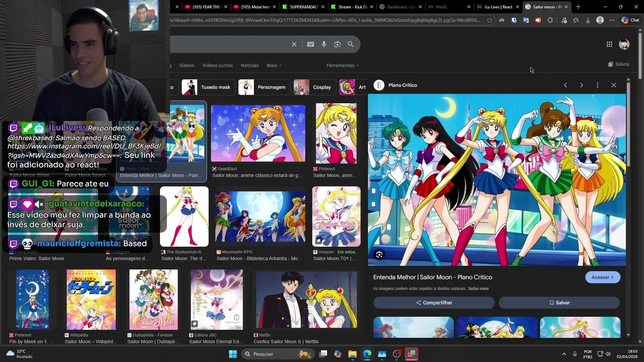Filter by Personagem chip
The height and width of the screenshot is (362, 644).
[x=264, y=87]
